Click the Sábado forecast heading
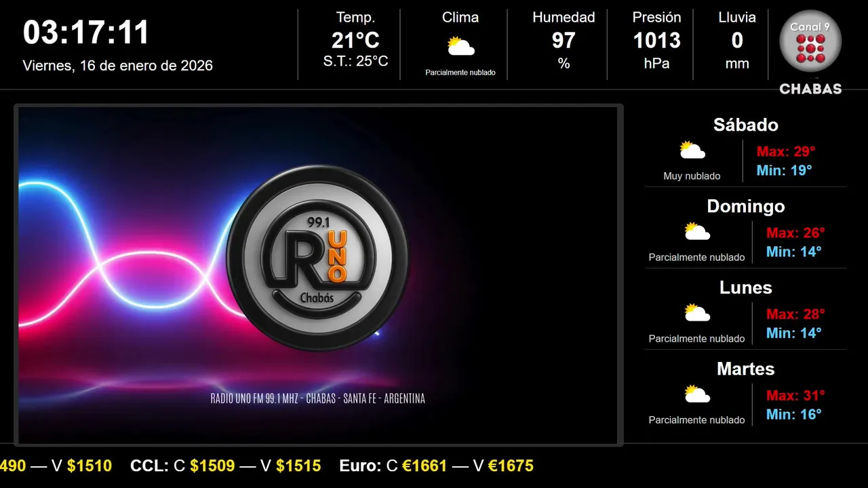The height and width of the screenshot is (488, 868). coord(746,125)
